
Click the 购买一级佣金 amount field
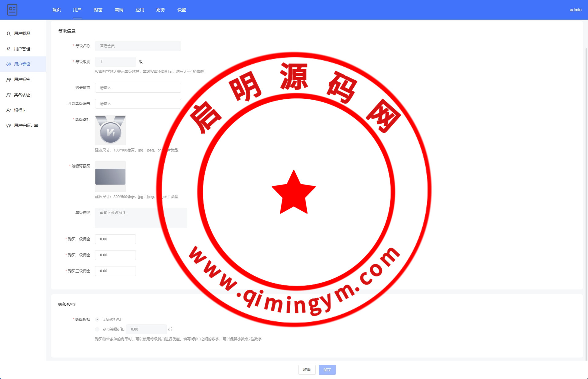pyautogui.click(x=115, y=239)
